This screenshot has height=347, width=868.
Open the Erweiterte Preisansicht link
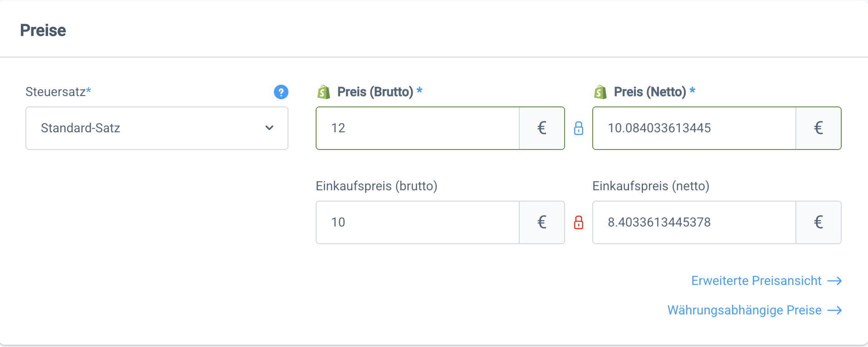click(756, 281)
